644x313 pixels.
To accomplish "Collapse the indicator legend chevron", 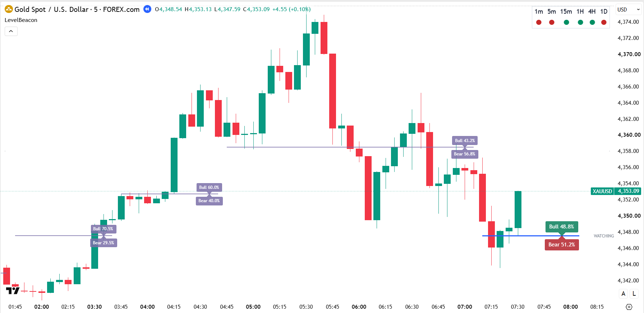I will click(11, 31).
